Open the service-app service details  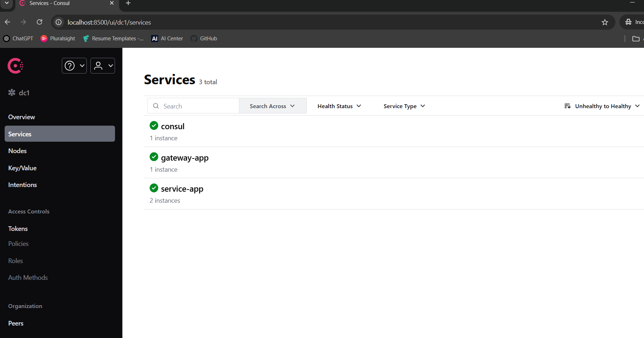tap(182, 188)
